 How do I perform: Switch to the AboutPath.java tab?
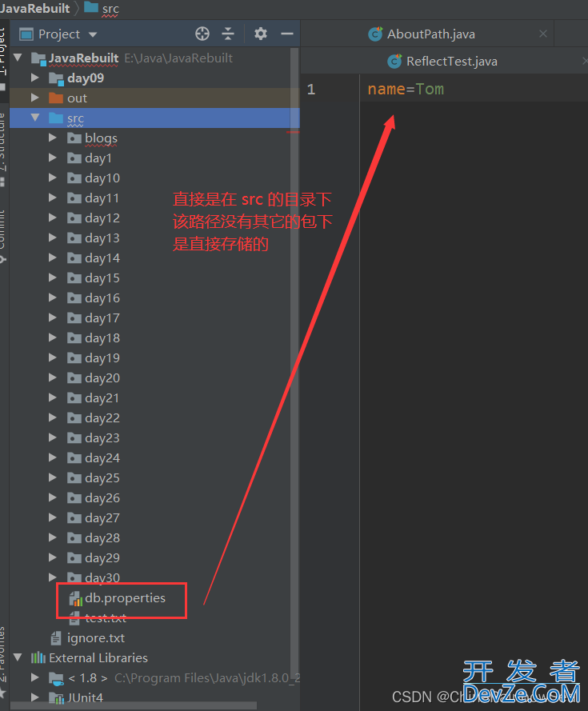[x=430, y=34]
